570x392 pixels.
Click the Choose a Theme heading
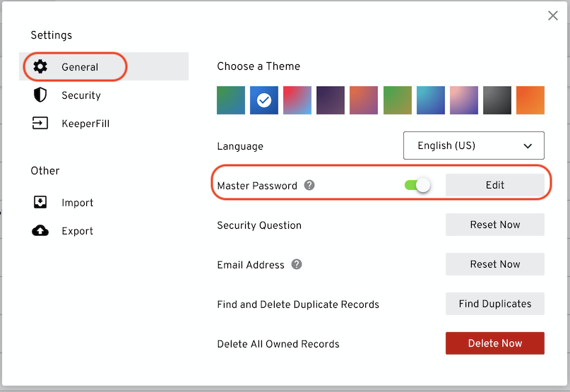point(259,66)
